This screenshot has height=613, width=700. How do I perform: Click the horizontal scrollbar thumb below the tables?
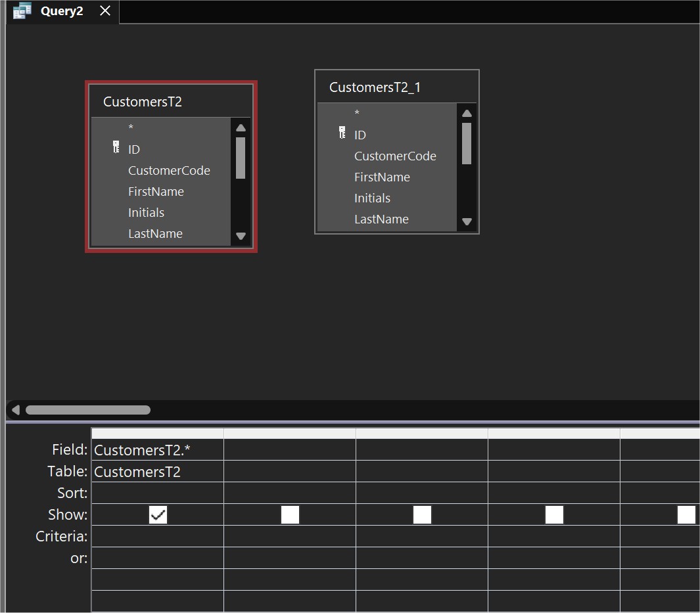(87, 409)
